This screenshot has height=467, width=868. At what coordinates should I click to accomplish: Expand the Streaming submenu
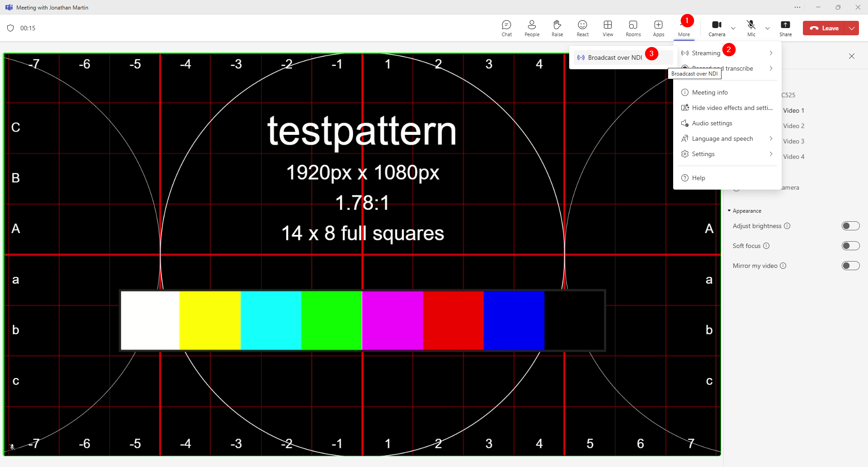coord(727,53)
